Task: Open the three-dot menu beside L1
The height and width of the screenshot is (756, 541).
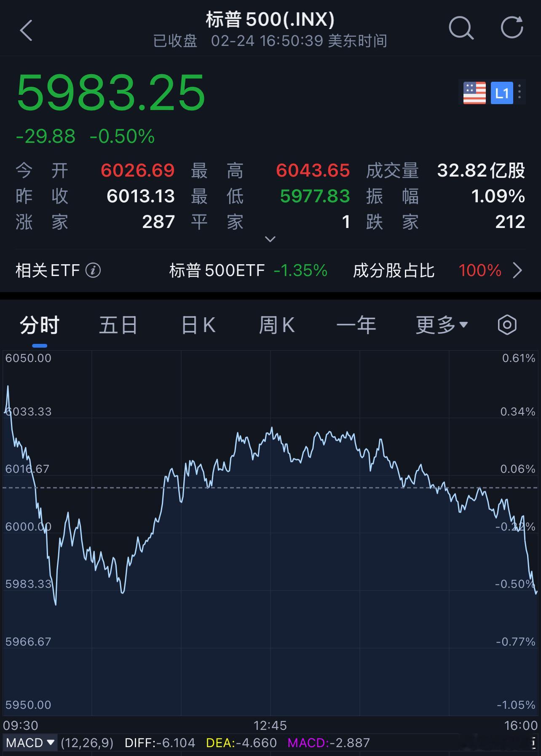Action: tap(520, 92)
